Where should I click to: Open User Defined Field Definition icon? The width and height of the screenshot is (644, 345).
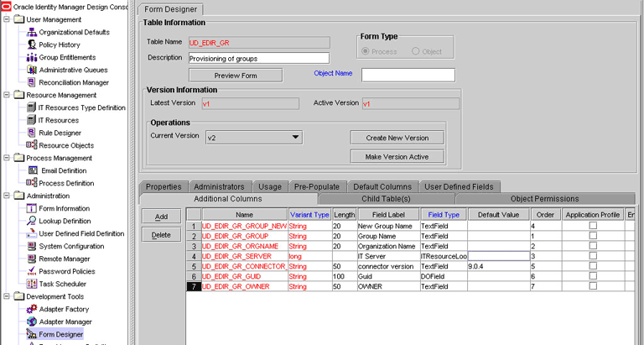coord(32,233)
